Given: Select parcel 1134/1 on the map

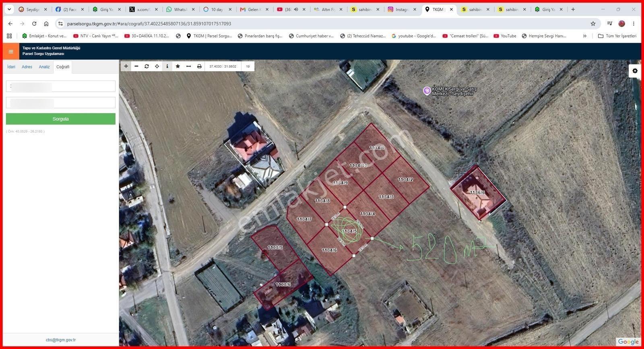Looking at the screenshot, I should pos(377,148).
